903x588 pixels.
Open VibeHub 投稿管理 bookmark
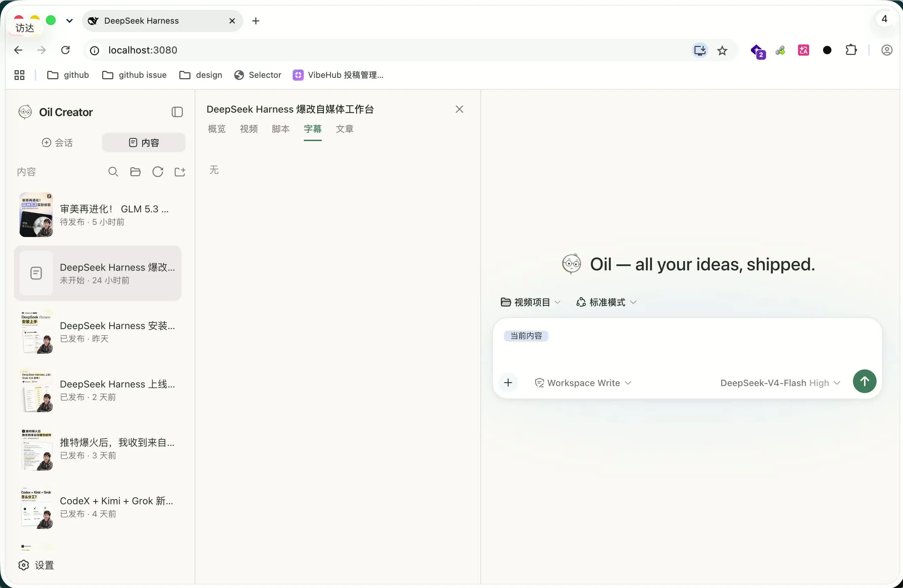tap(338, 75)
